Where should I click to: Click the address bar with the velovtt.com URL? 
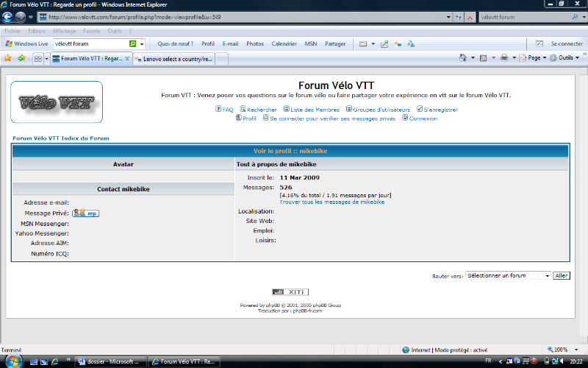point(242,17)
